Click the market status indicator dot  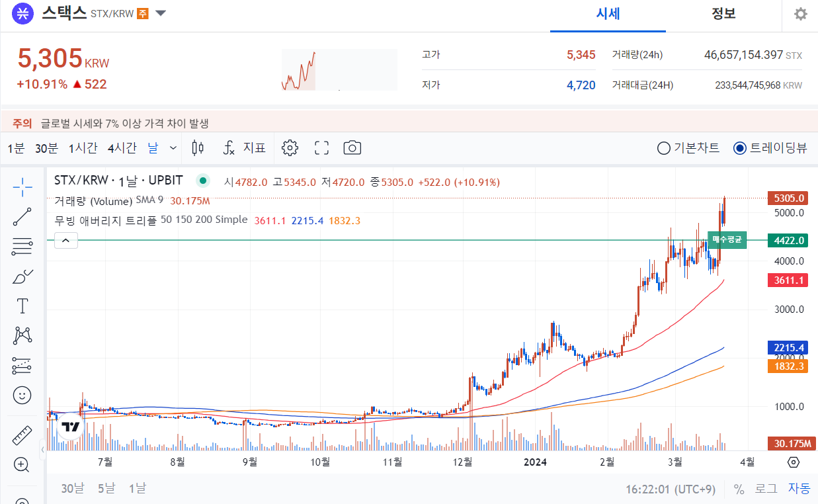click(203, 181)
